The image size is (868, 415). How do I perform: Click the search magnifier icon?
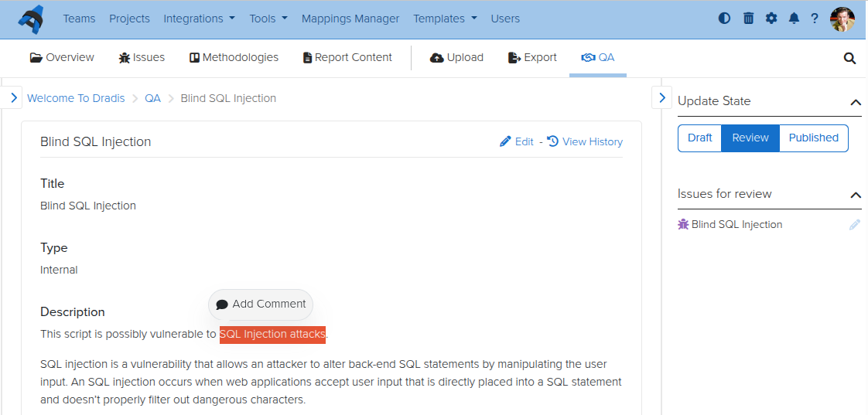[x=849, y=58]
